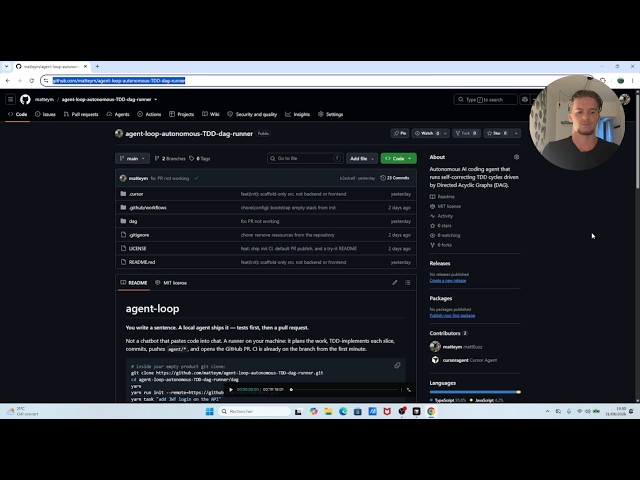640x480 pixels.
Task: Open the Add file dropdown
Action: [362, 158]
